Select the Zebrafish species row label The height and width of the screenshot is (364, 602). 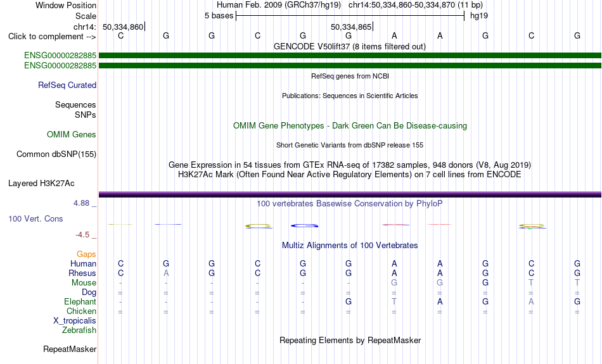[x=79, y=330]
